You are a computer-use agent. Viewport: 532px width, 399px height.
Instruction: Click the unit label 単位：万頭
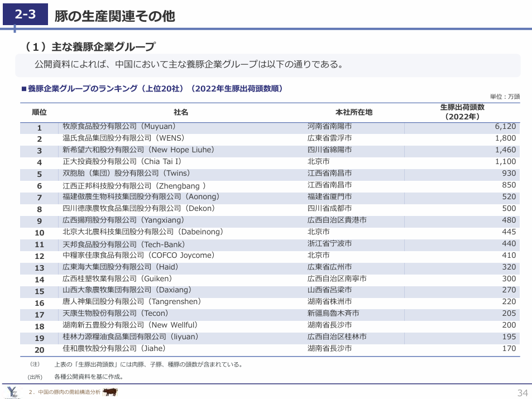505,97
